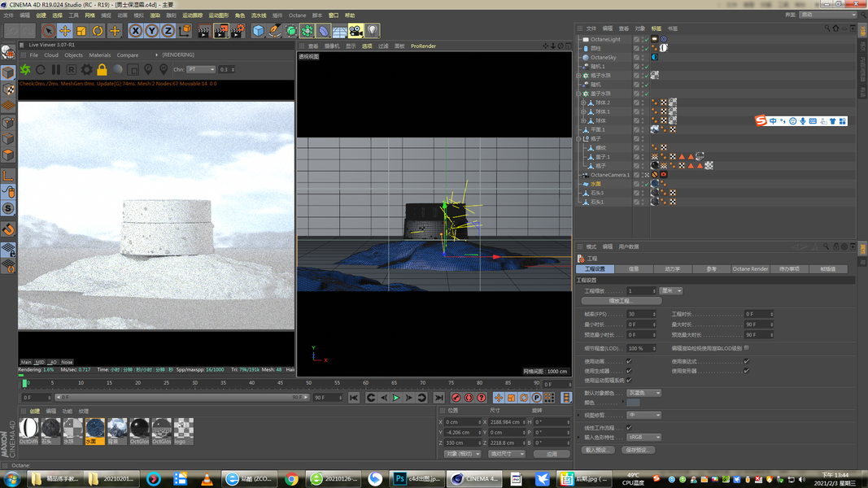The width and height of the screenshot is (868, 488).
Task: Open the render settings clapperboard with gear
Action: pos(238,31)
